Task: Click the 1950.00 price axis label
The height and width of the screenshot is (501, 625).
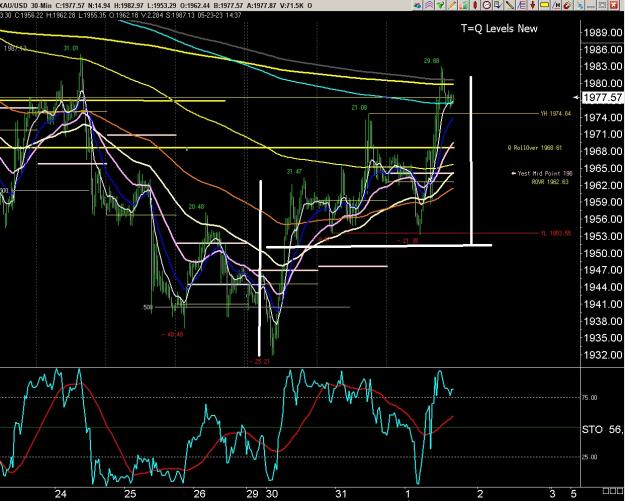Action: (603, 253)
